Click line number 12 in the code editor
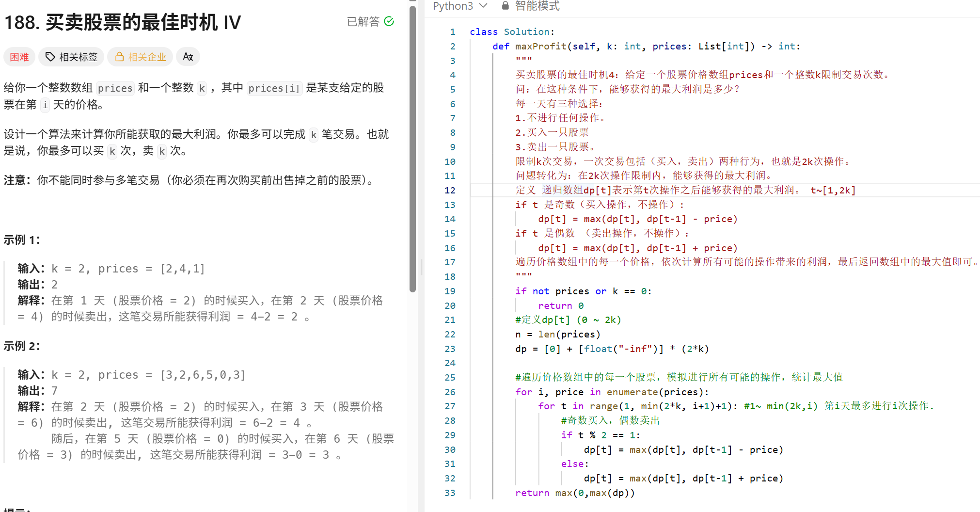The height and width of the screenshot is (512, 980). (x=450, y=190)
